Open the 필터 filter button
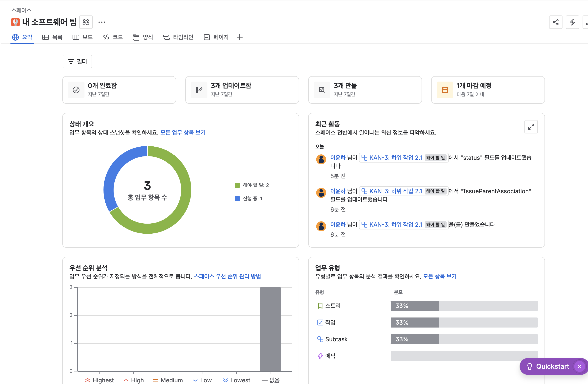Screen dimensions: 588x384 (x=77, y=61)
